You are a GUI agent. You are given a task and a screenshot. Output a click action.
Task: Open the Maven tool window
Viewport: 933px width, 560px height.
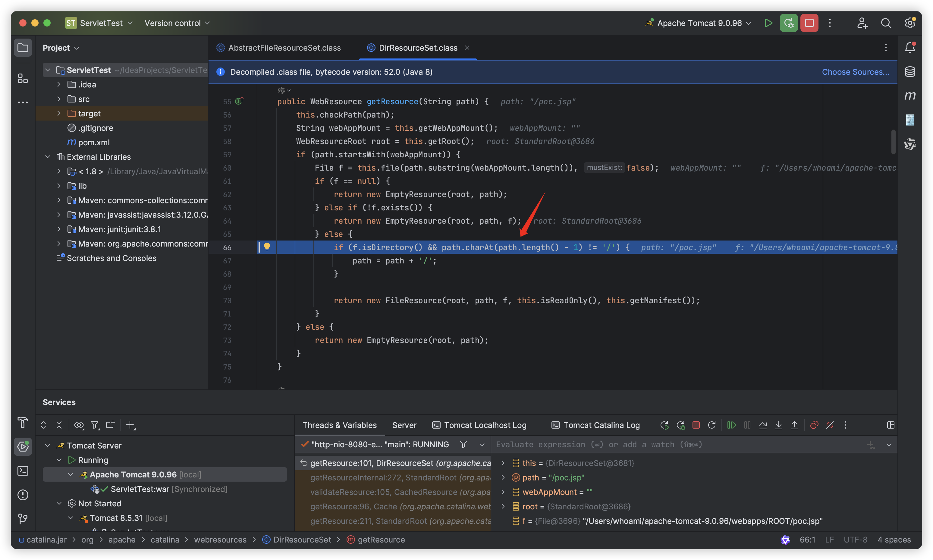(x=909, y=96)
